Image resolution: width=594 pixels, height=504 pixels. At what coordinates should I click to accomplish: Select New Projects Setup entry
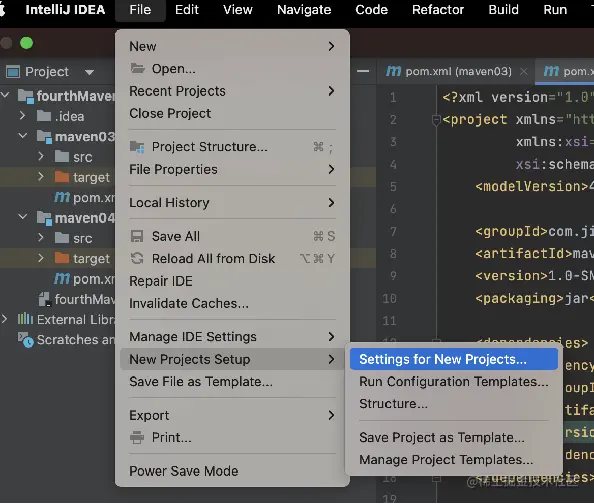click(x=232, y=359)
